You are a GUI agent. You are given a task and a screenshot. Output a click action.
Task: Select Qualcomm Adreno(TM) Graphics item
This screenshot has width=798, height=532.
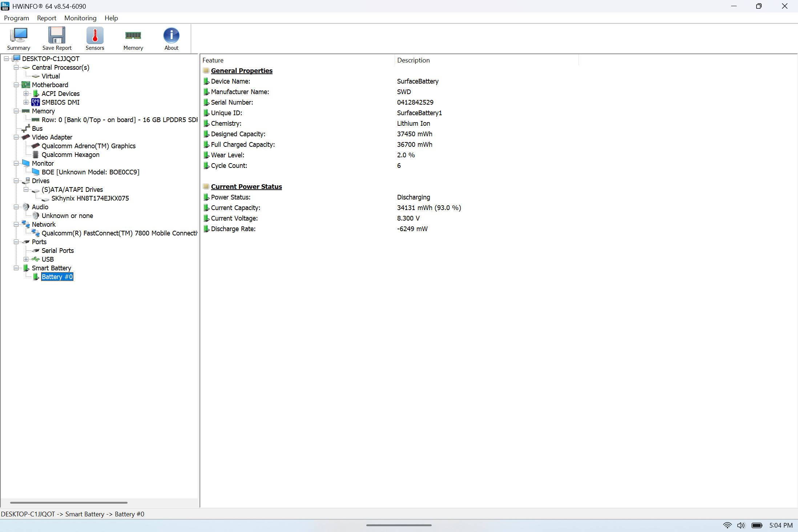[88, 146]
